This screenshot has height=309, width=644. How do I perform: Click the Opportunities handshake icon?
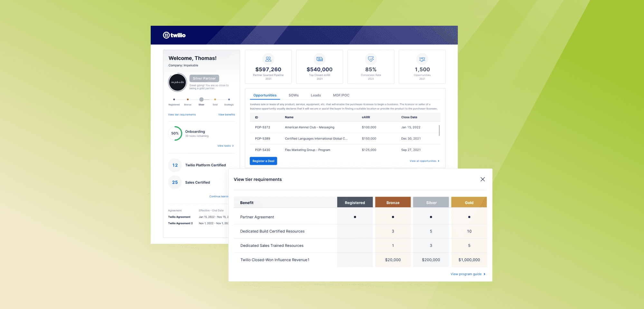click(422, 59)
